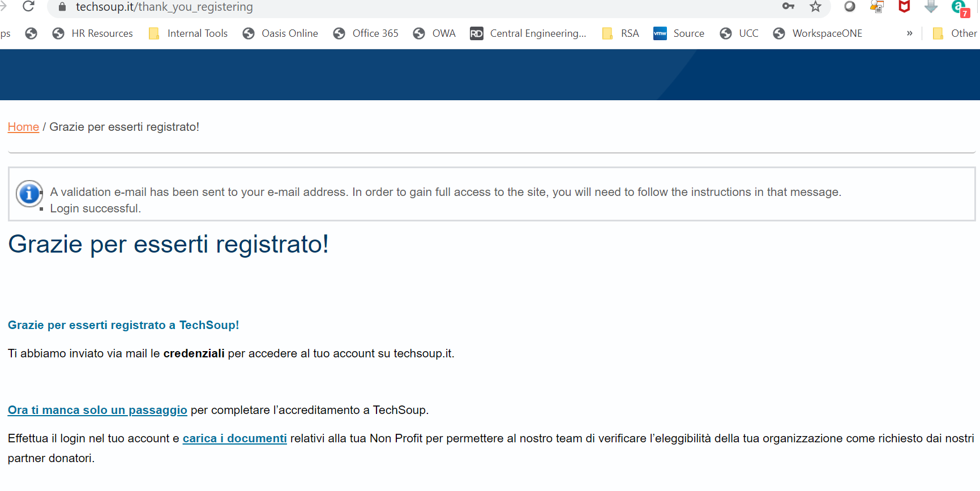Viewport: 980px width, 491px height.
Task: Open the RSA bookmark folder
Action: coord(620,33)
